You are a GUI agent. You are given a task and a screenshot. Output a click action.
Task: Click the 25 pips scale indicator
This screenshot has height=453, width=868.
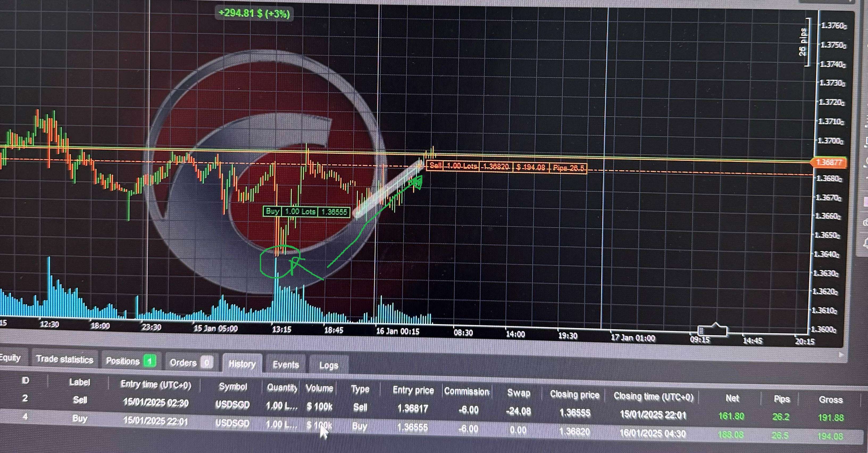click(805, 42)
